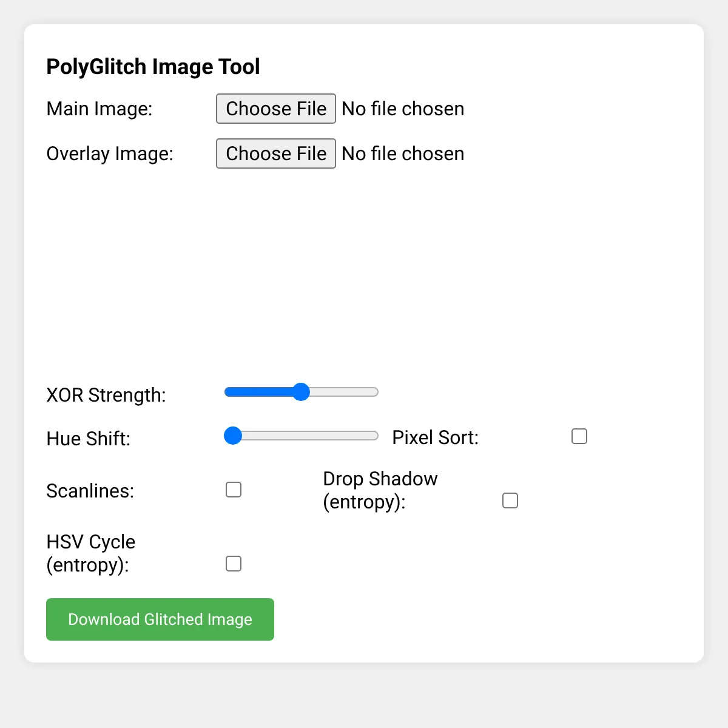Toggle the Scanlines checkbox

234,490
